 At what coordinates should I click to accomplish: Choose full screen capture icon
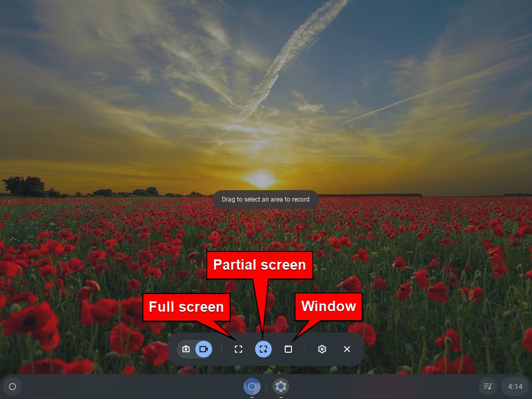238,349
